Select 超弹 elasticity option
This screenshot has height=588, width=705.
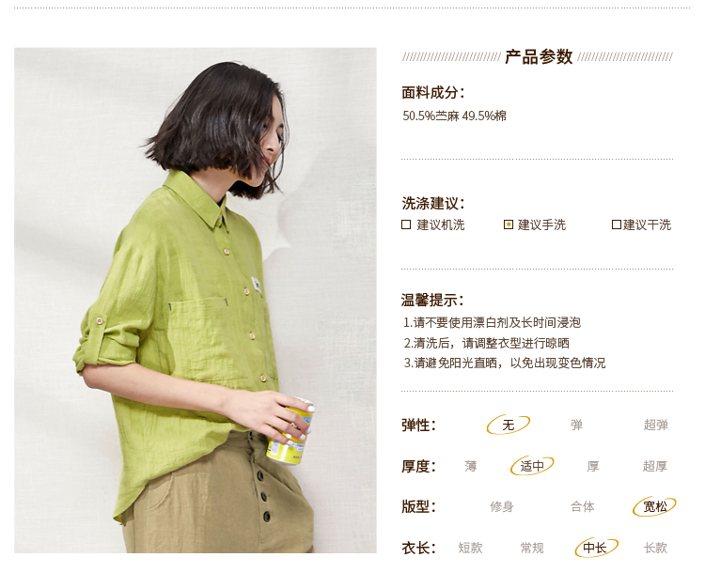[x=655, y=425]
